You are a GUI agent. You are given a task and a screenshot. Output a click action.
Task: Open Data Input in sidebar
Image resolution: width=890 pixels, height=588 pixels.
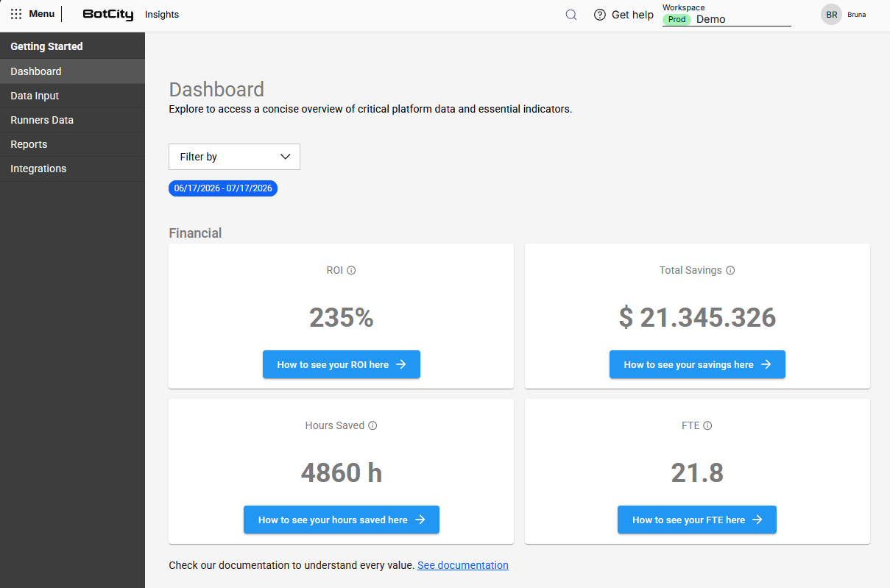coord(72,96)
